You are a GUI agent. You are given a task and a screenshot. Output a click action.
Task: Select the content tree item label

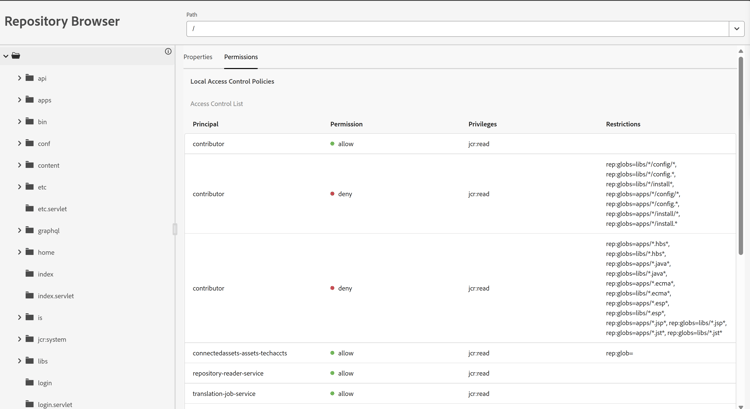tap(49, 166)
